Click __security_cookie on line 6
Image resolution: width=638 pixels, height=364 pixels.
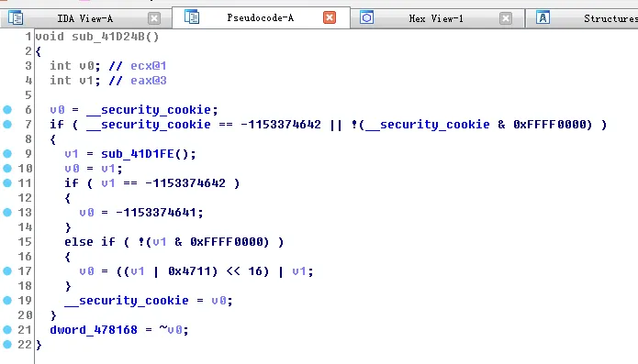[149, 110]
